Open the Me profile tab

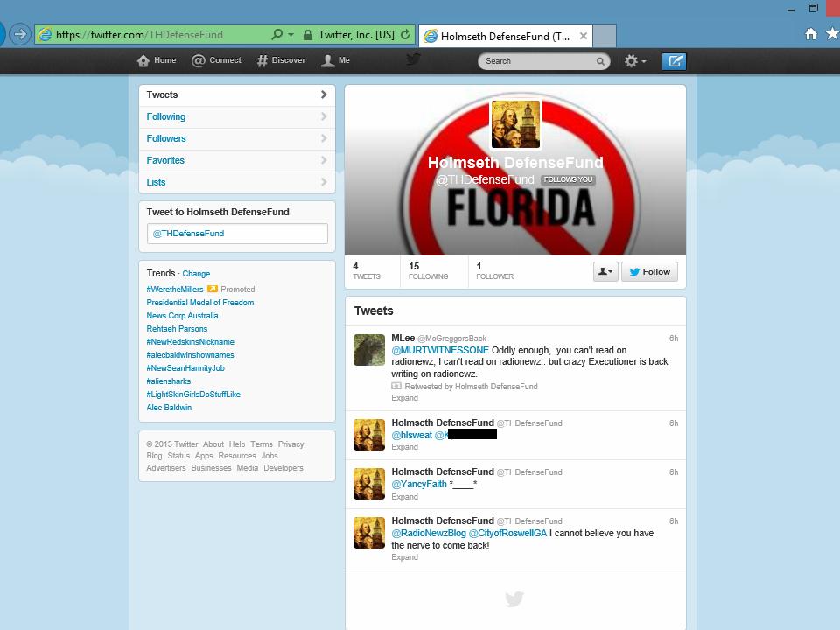click(x=328, y=60)
